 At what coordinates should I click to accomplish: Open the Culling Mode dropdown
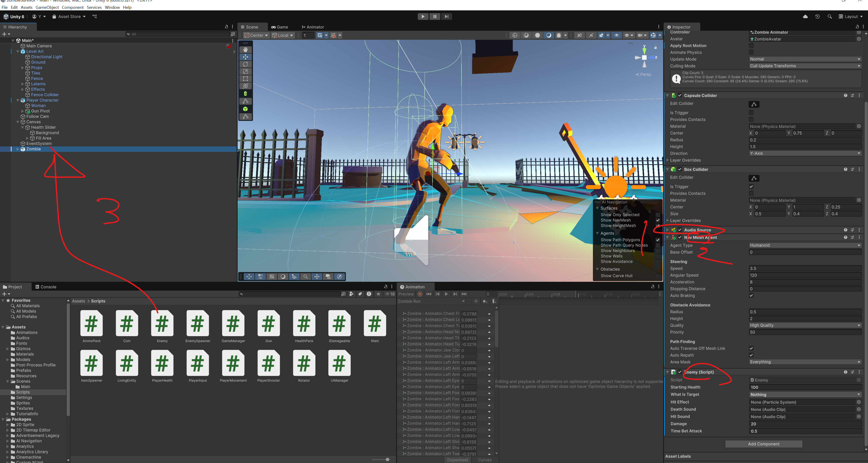click(805, 66)
